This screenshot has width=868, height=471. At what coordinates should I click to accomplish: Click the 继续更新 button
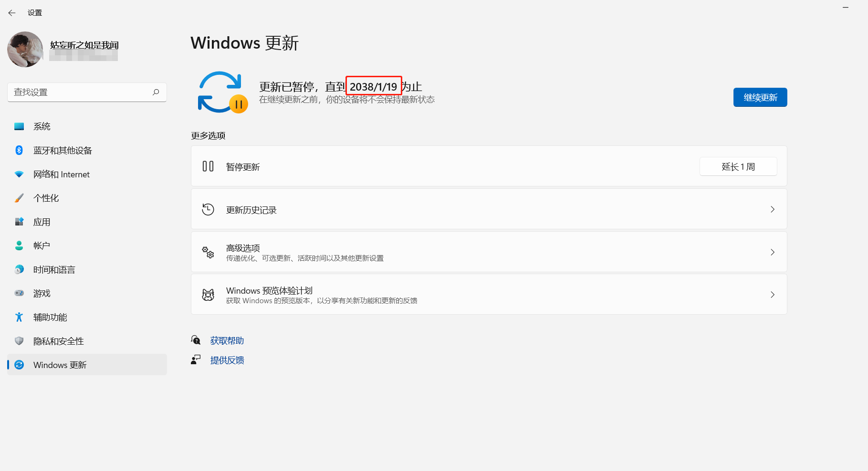point(760,97)
